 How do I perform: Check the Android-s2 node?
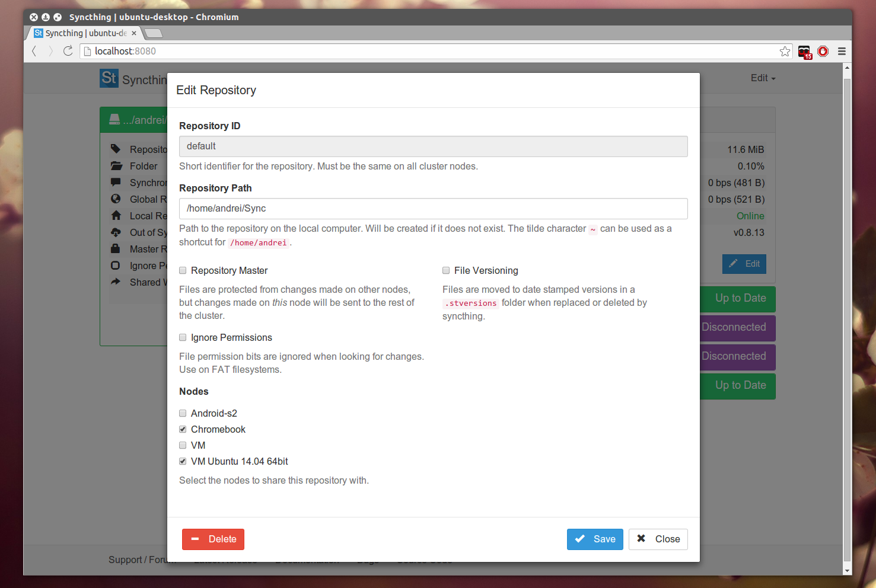(x=183, y=413)
